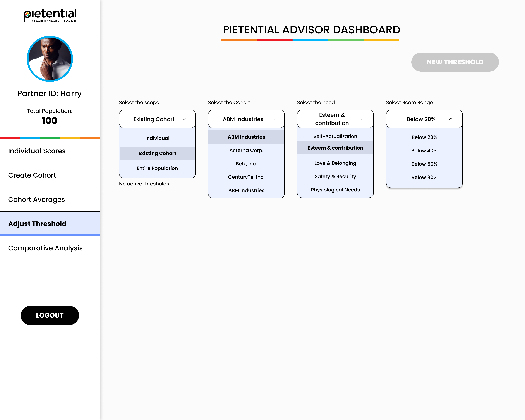Select Esteem & contribution in need list

coord(335,148)
